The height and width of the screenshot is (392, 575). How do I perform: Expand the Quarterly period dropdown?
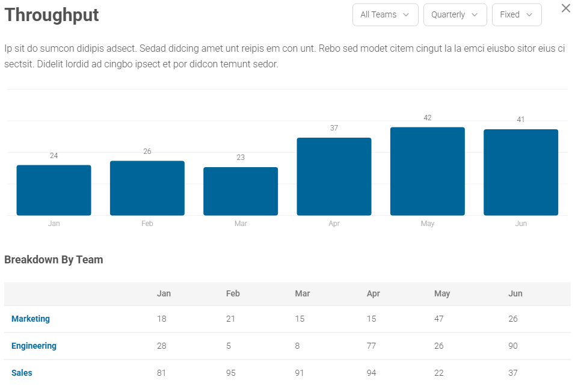pos(455,15)
